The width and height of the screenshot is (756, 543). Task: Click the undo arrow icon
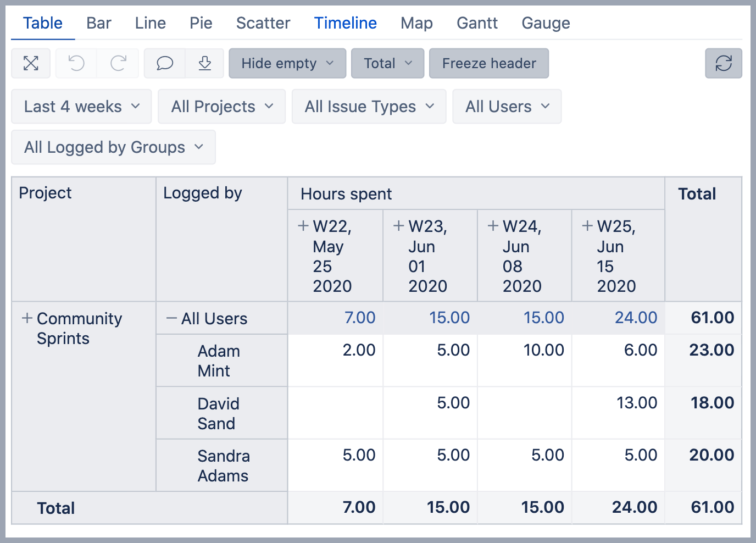click(76, 63)
